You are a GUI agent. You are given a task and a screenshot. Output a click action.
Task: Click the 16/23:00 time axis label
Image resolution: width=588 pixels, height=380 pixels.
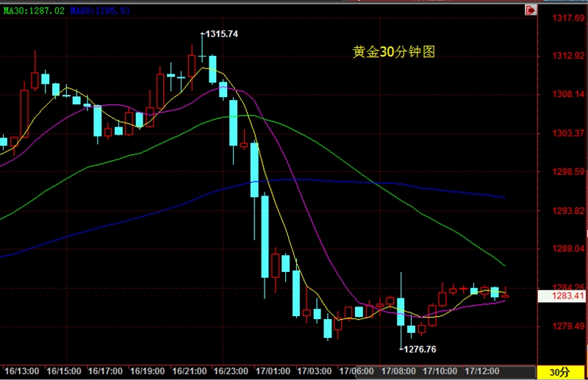231,371
